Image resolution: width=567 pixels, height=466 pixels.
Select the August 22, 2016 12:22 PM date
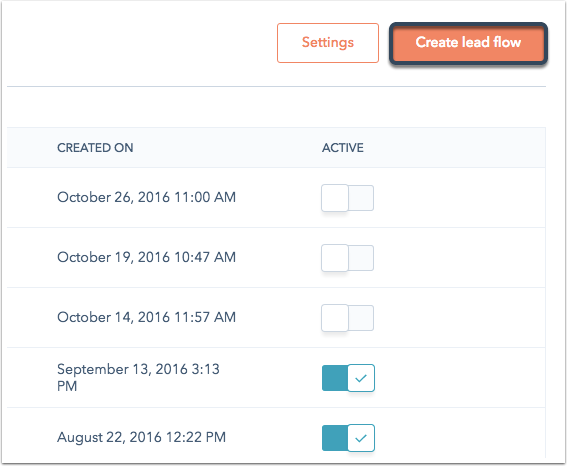141,437
